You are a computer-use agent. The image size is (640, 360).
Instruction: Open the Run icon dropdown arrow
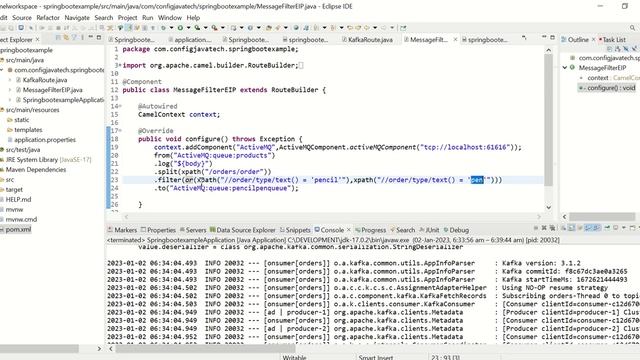pos(188,28)
